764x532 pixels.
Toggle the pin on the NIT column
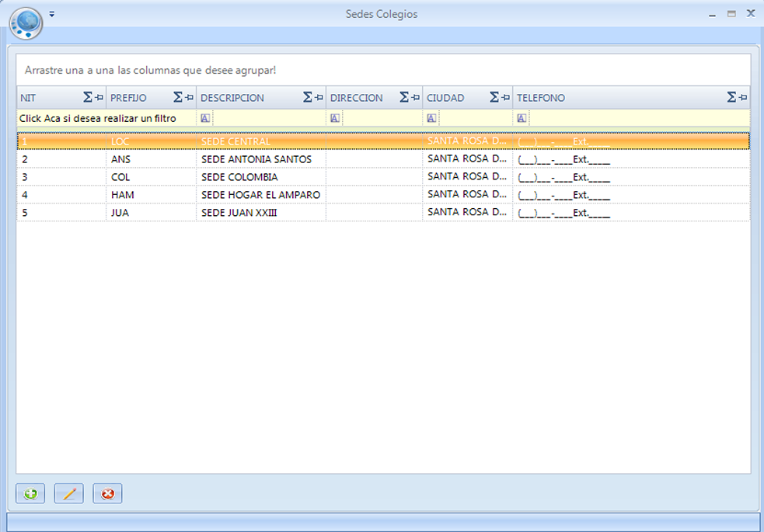tap(99, 98)
